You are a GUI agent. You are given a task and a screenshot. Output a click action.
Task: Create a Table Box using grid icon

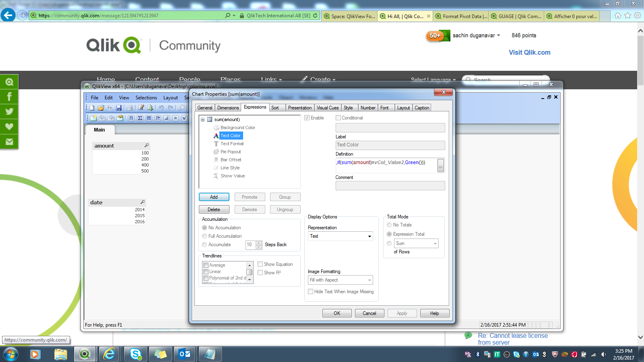point(149,118)
